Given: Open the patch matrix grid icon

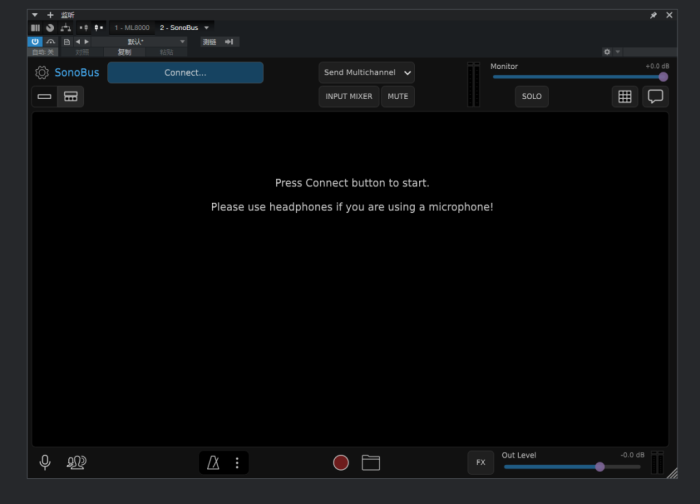Looking at the screenshot, I should (625, 96).
